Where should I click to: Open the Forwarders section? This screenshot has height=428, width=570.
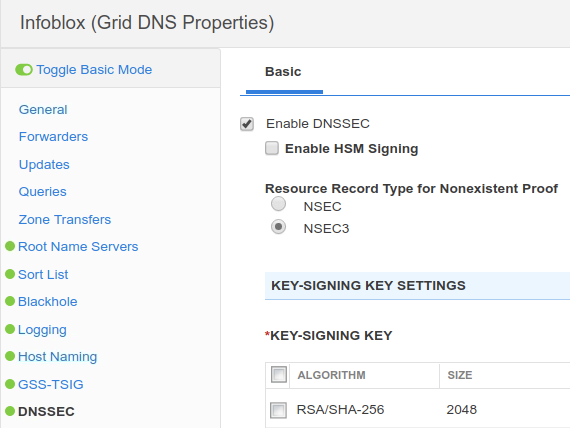53,137
